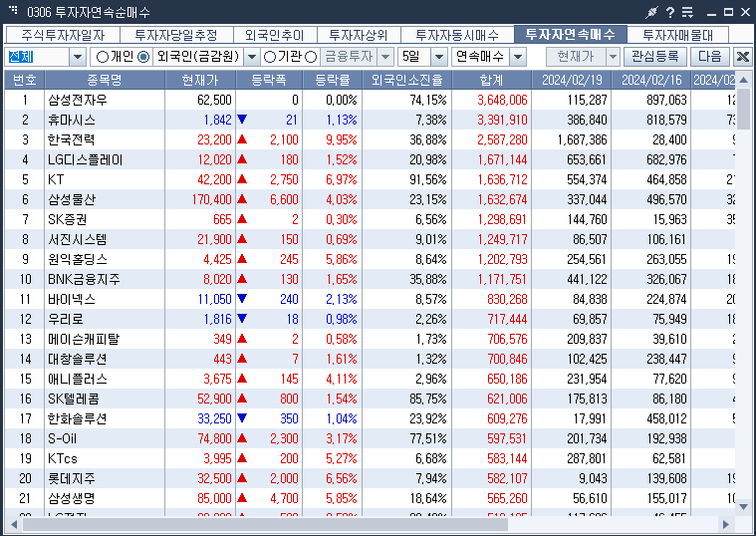Select the 투자자연속매수 tab

(571, 34)
